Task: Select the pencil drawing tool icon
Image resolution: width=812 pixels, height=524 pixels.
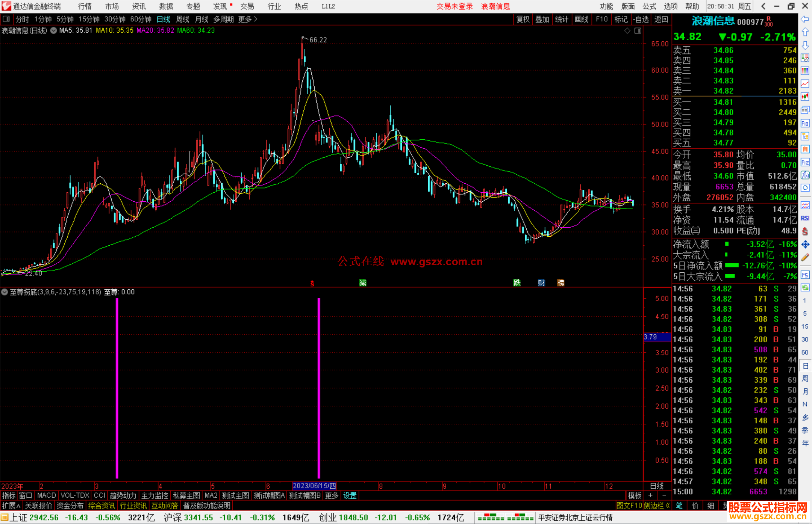Action: [805, 257]
